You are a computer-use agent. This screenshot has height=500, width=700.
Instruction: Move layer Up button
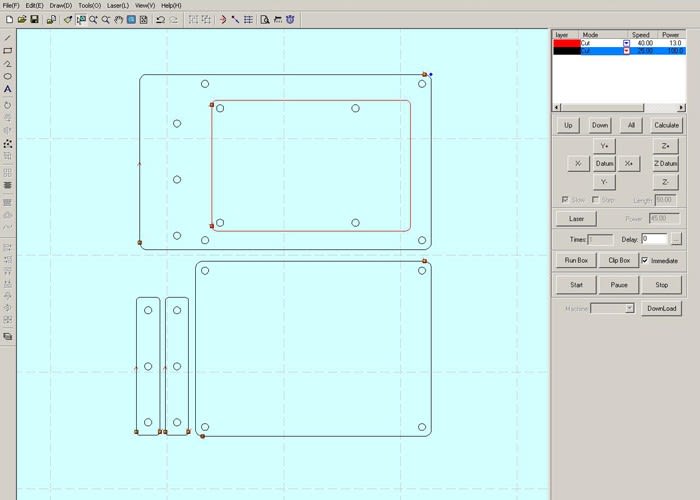(568, 125)
